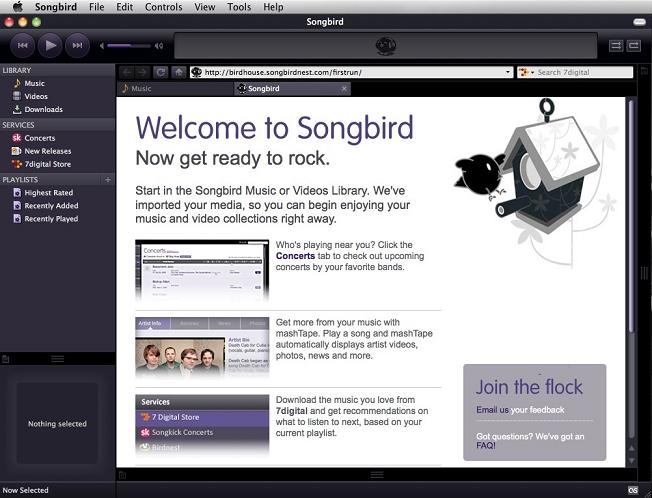Click the Nothing selected artwork panel
Image resolution: width=652 pixels, height=498 pixels.
(x=57, y=423)
